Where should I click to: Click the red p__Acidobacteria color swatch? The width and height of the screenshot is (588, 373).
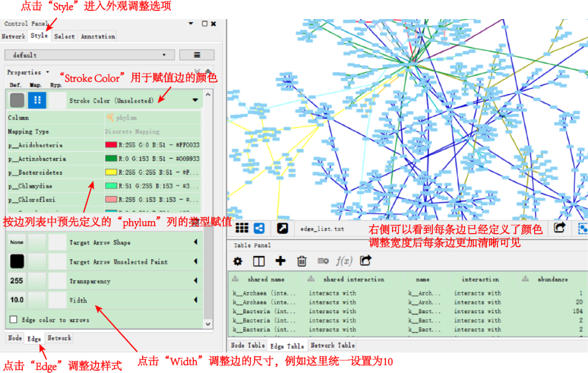[x=111, y=145]
